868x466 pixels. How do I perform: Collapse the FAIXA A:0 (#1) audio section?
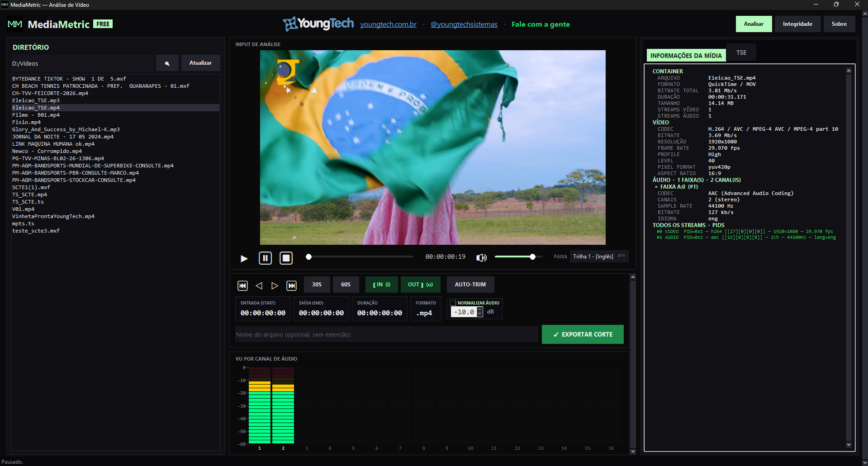tap(656, 186)
